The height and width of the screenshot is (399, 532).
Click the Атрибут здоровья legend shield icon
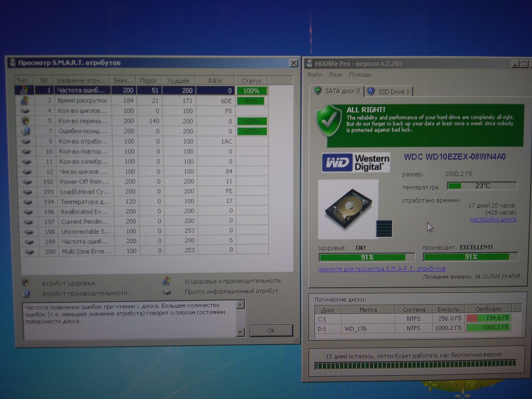tap(25, 282)
